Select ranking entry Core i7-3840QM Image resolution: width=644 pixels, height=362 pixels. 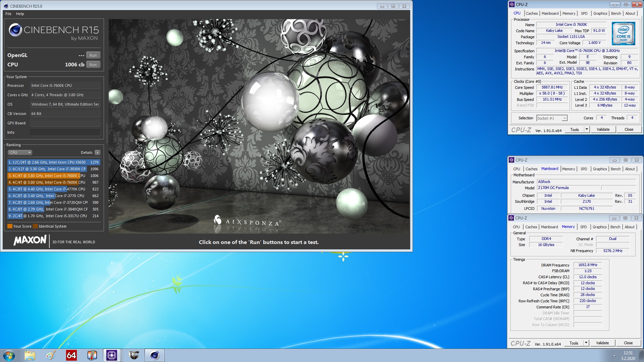(x=54, y=209)
